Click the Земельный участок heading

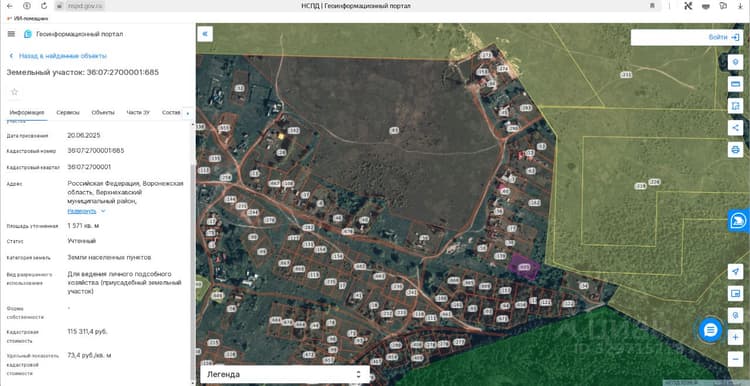(82, 72)
